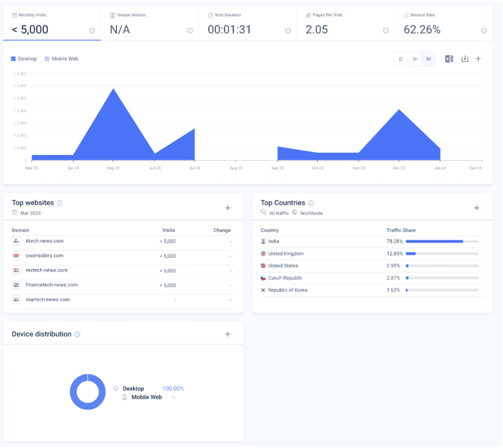
Task: Toggle the Mobile Web checkbox
Action: tap(47, 59)
